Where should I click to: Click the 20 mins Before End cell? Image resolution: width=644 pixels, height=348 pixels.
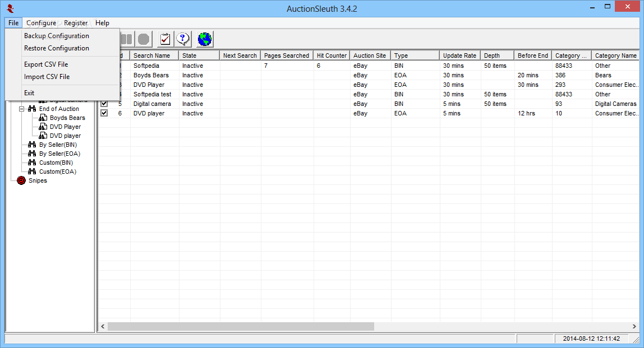[528, 75]
